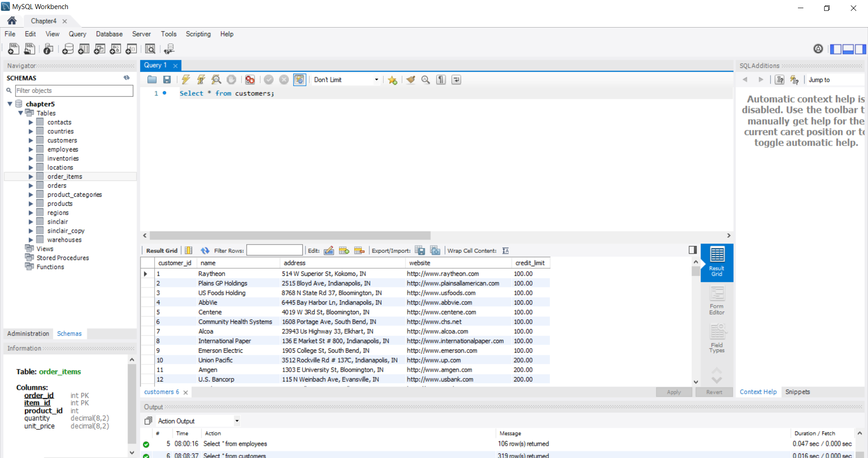Beautify the SQL script broom icon

[x=410, y=80]
